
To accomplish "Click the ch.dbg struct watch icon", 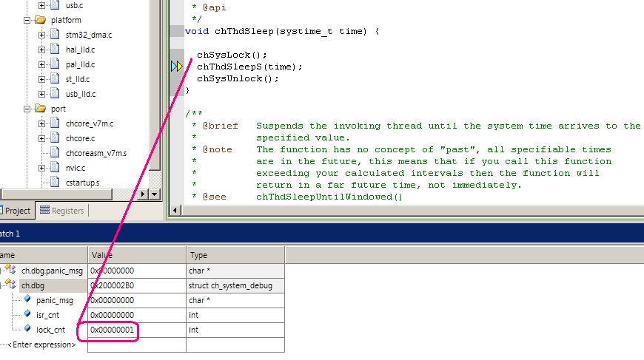I will click(10, 284).
